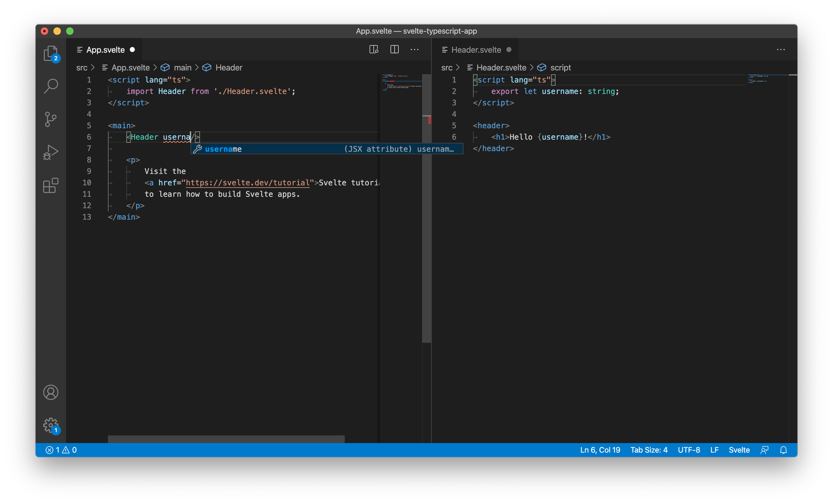Click Tab Size: 4 in status bar
The height and width of the screenshot is (504, 833).
pos(649,450)
